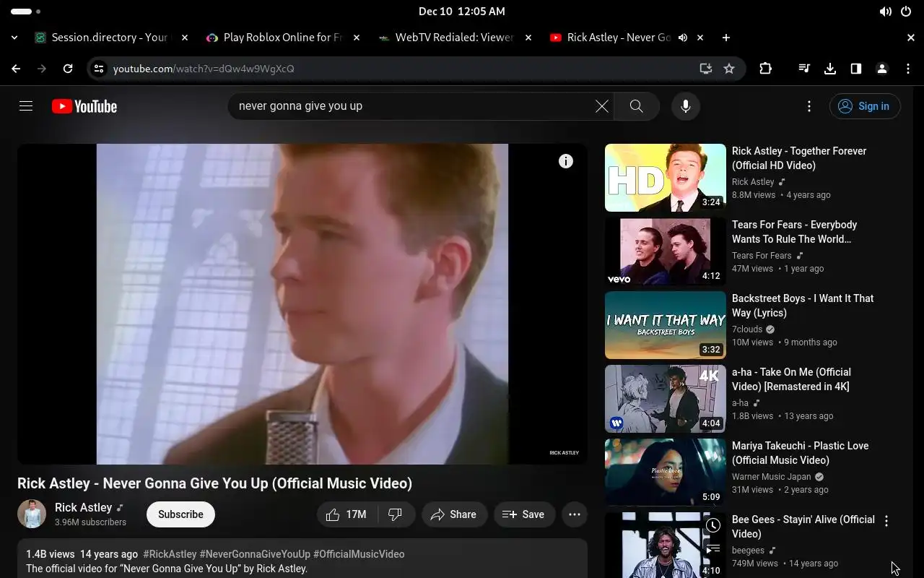Open the YouTube guide hamburger menu

(x=26, y=106)
